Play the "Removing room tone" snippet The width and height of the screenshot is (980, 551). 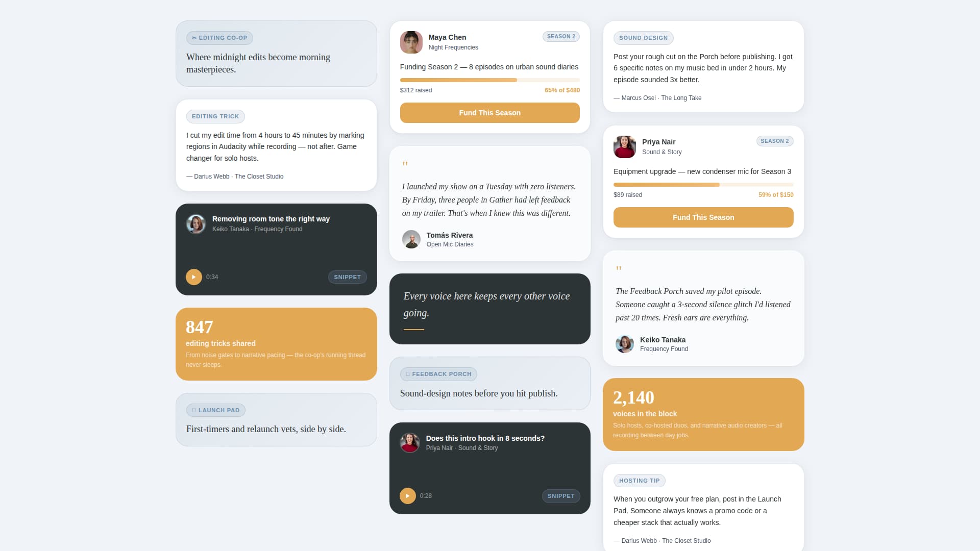[x=194, y=277]
